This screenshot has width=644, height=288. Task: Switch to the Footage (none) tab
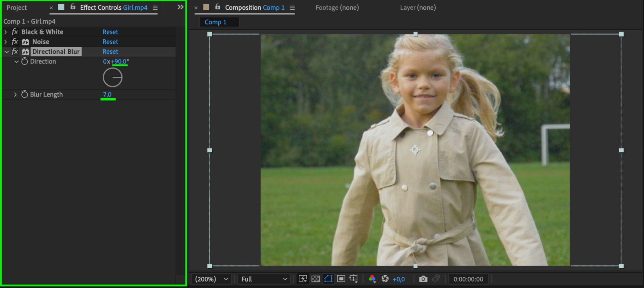pos(337,7)
